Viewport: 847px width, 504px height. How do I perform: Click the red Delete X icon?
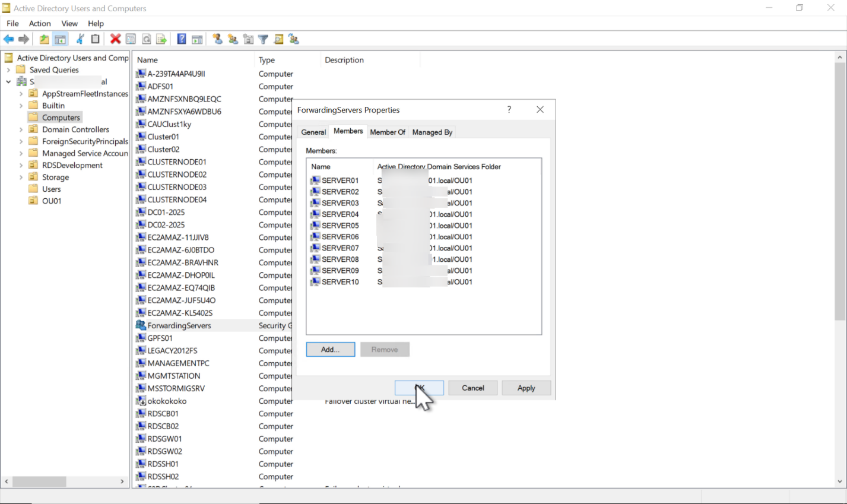coord(115,39)
